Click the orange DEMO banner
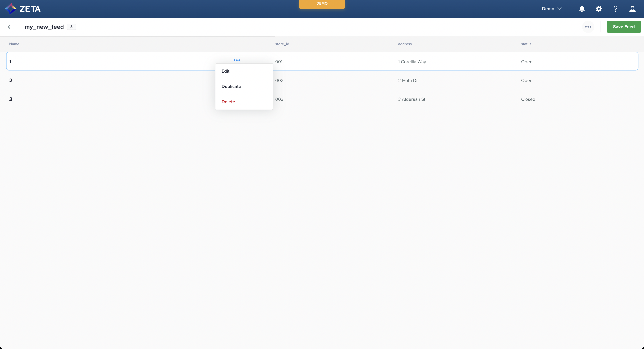Image resolution: width=644 pixels, height=349 pixels. click(x=322, y=4)
